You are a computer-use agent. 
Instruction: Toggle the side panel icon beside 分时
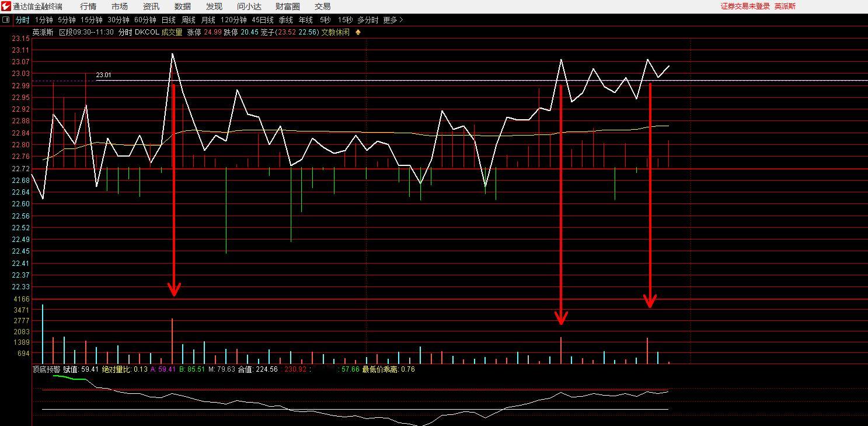click(x=6, y=20)
